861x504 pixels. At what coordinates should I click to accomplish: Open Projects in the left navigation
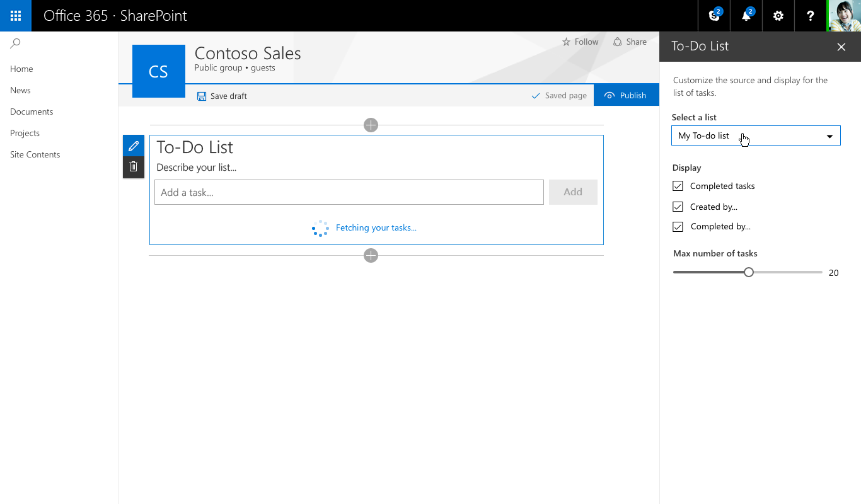coord(25,133)
